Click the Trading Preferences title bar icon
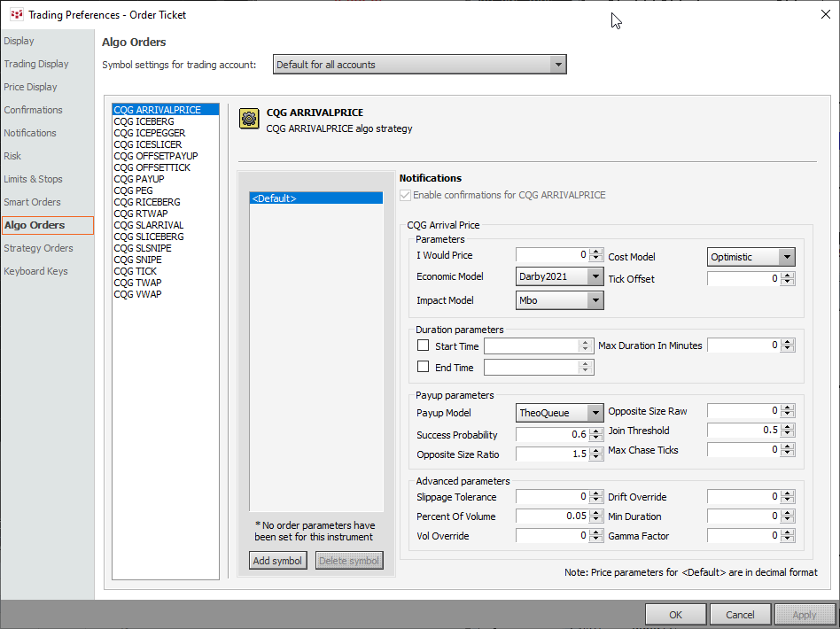The height and width of the screenshot is (629, 840). (16, 14)
